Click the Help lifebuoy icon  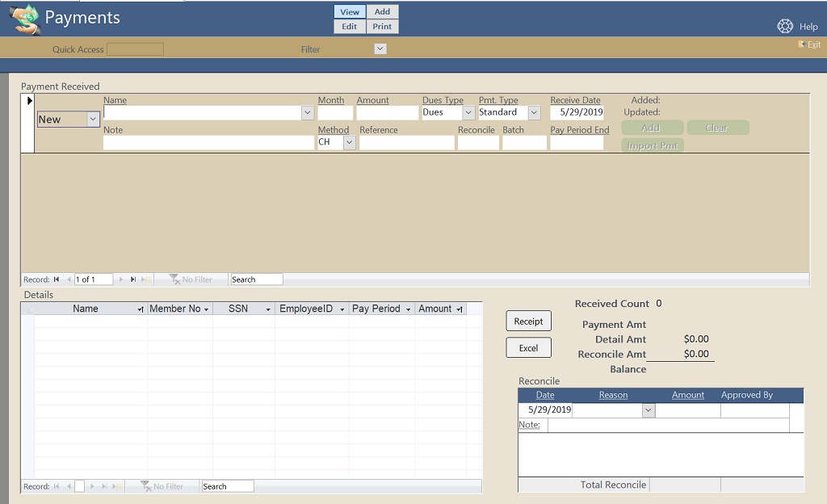coord(785,26)
